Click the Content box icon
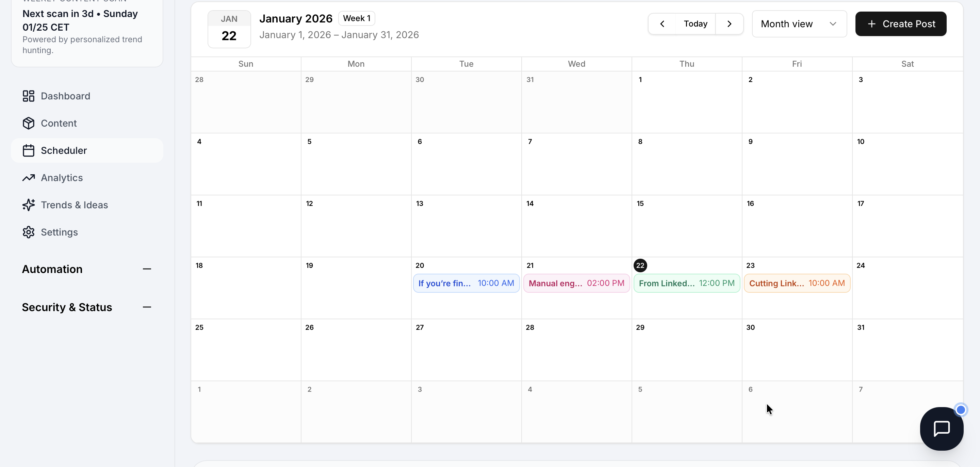 pos(29,123)
